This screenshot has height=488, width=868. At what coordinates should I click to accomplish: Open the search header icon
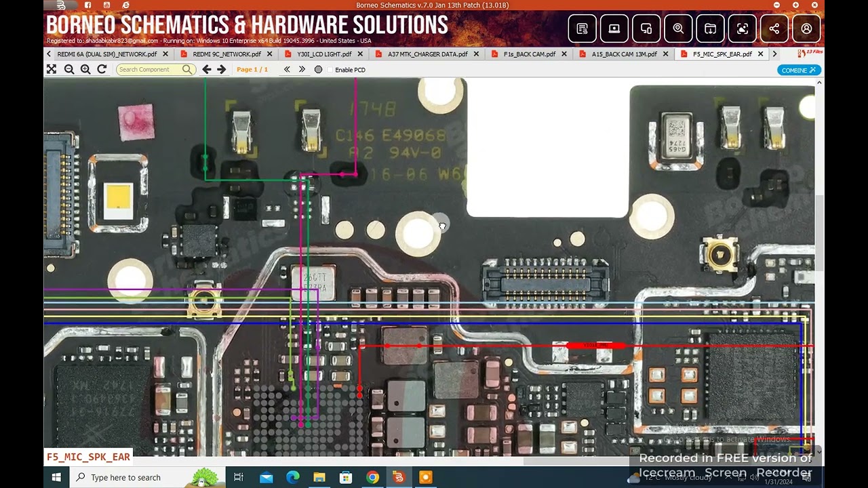[x=678, y=28]
